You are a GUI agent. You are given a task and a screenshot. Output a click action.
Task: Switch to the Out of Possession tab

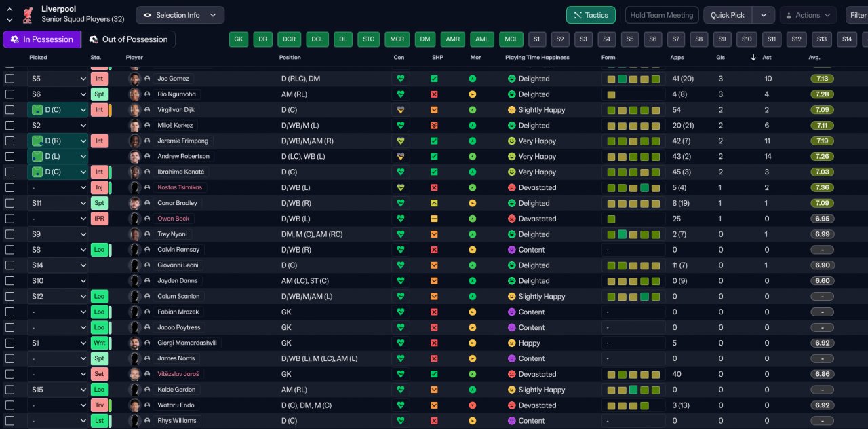click(128, 39)
